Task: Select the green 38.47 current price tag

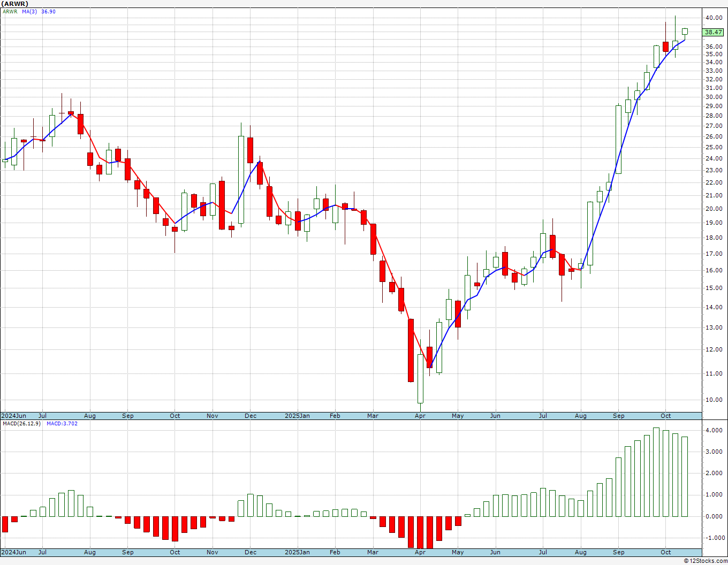Action: 713,32
